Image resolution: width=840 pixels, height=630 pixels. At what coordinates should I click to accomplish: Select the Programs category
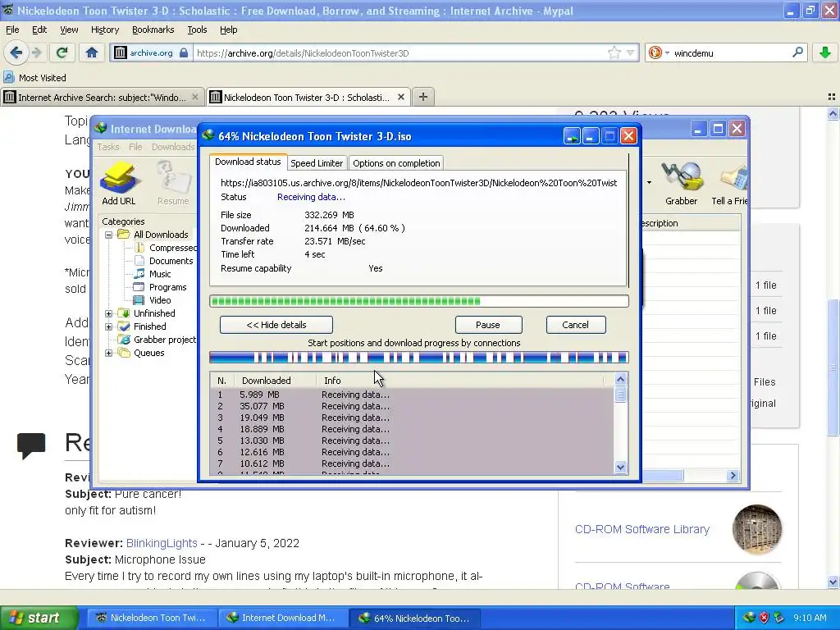coord(160,287)
